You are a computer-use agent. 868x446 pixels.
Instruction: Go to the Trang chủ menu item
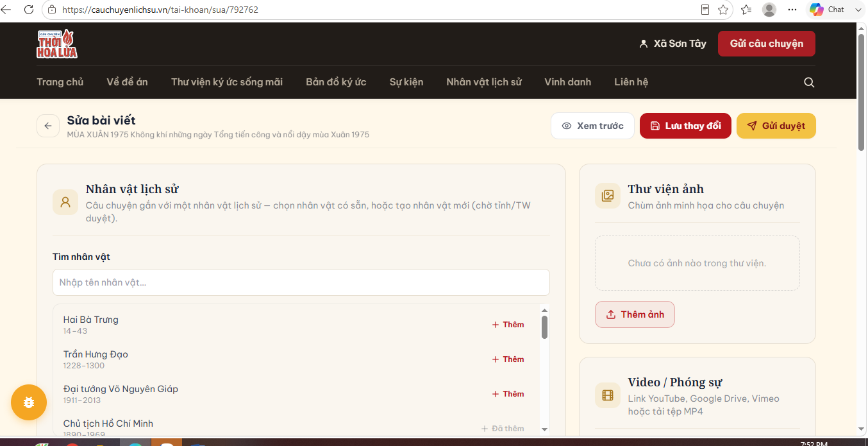[x=60, y=82]
